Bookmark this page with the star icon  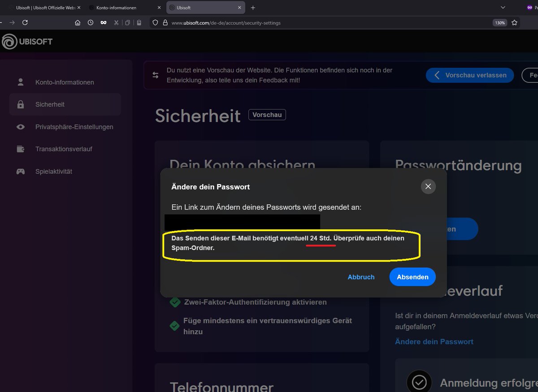pyautogui.click(x=514, y=22)
